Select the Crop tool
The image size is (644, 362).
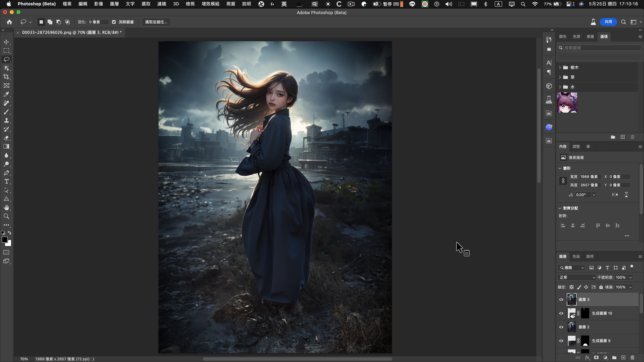7,77
